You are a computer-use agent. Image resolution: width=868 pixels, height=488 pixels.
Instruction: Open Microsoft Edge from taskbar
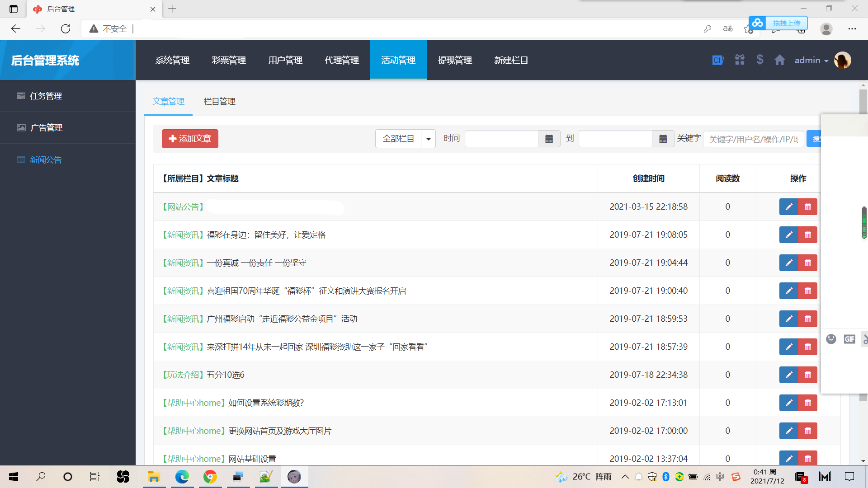coord(182,477)
